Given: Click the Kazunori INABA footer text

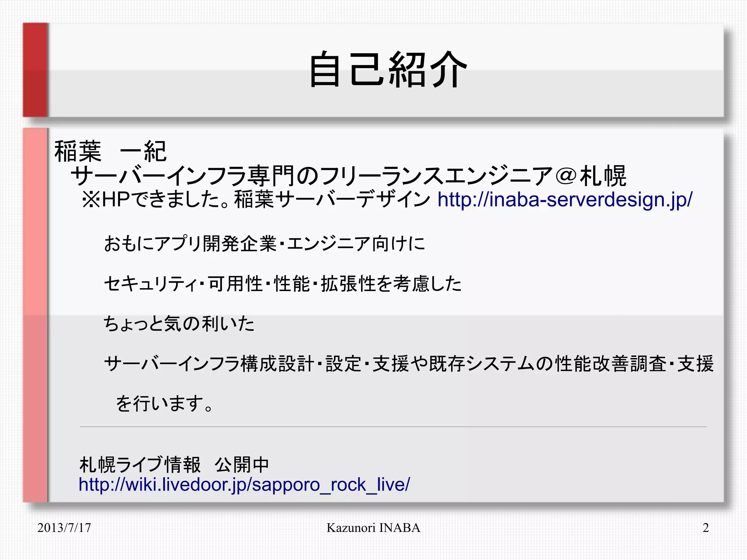Looking at the screenshot, I should click(x=373, y=528).
